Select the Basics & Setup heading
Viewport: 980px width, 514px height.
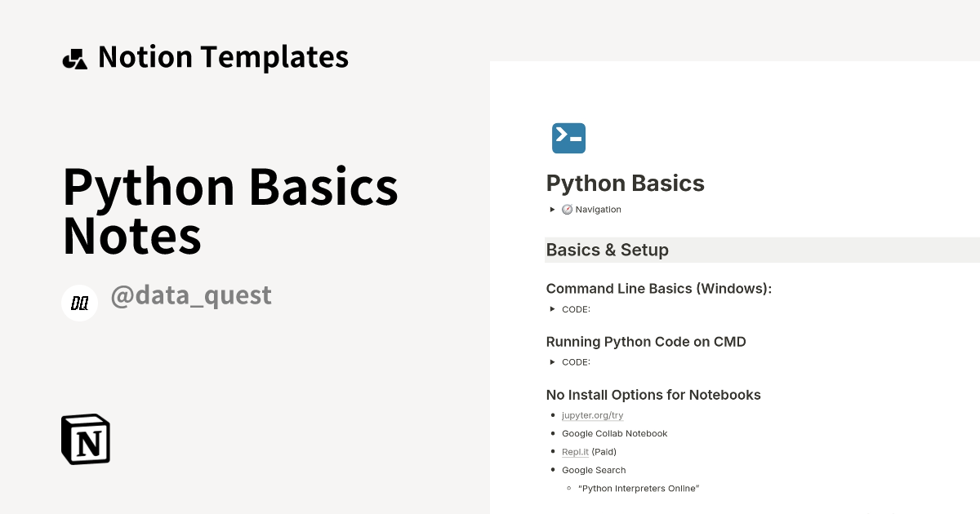coord(607,250)
